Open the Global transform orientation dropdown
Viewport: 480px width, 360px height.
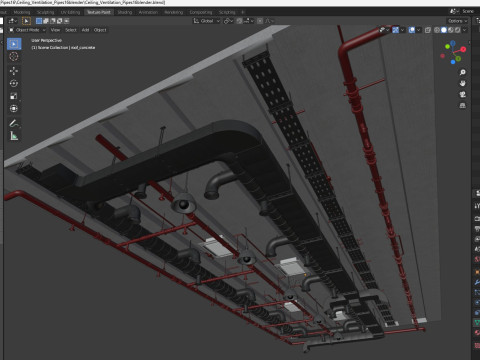click(207, 21)
